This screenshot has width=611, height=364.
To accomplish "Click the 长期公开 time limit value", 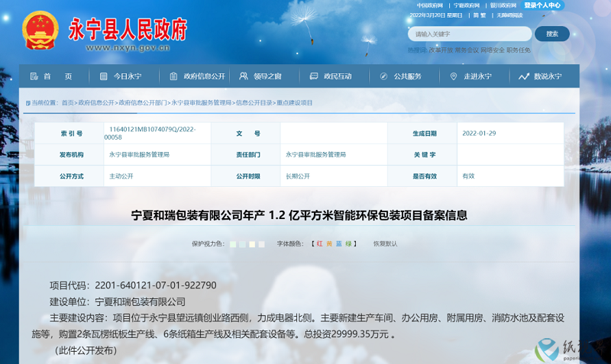I will click(298, 176).
